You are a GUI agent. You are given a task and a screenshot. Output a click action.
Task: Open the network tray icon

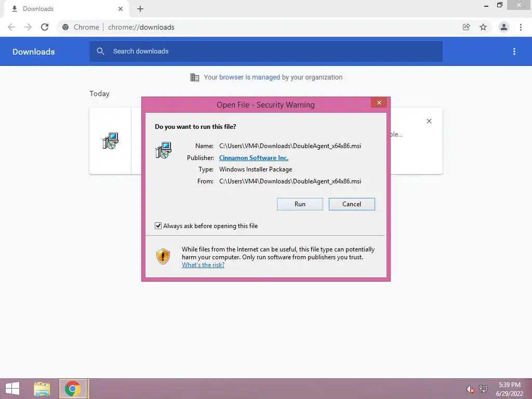(x=483, y=389)
